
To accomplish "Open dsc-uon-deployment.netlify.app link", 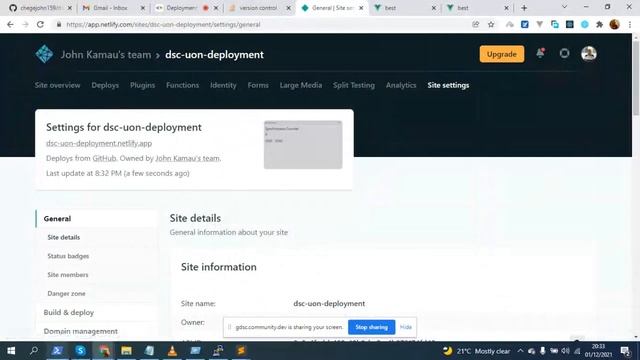I will (x=99, y=143).
